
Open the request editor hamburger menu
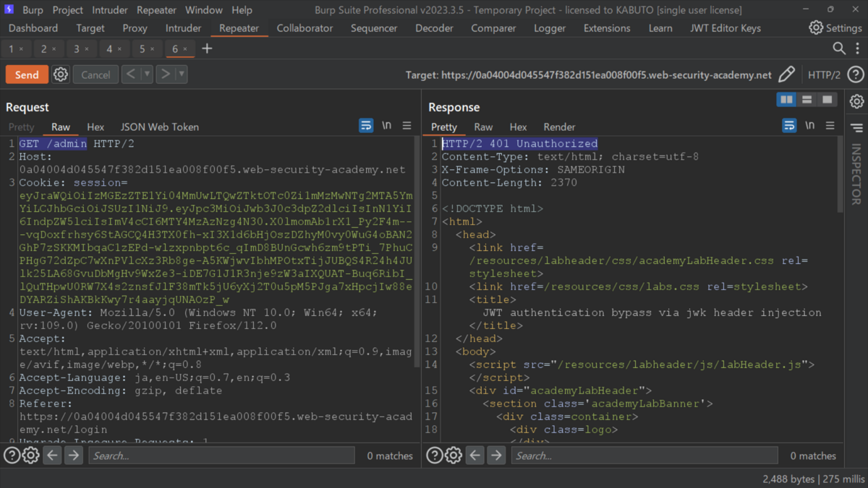[407, 126]
